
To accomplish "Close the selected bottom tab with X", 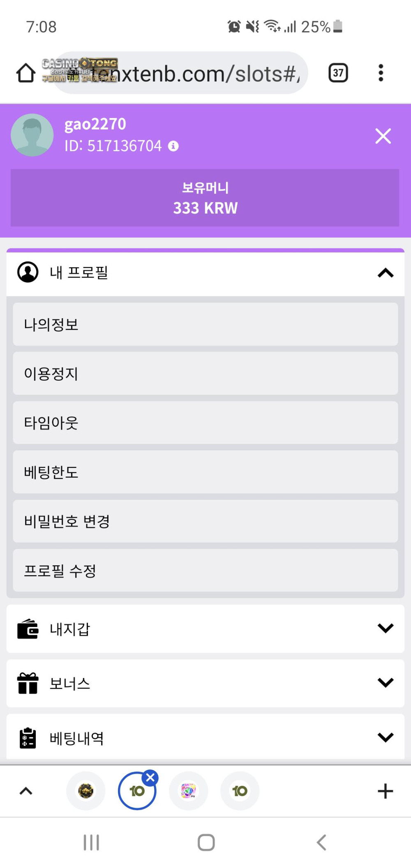I will [x=150, y=778].
